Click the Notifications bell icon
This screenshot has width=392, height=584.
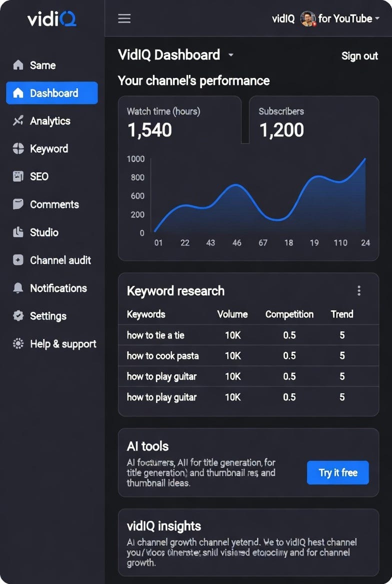click(x=18, y=288)
